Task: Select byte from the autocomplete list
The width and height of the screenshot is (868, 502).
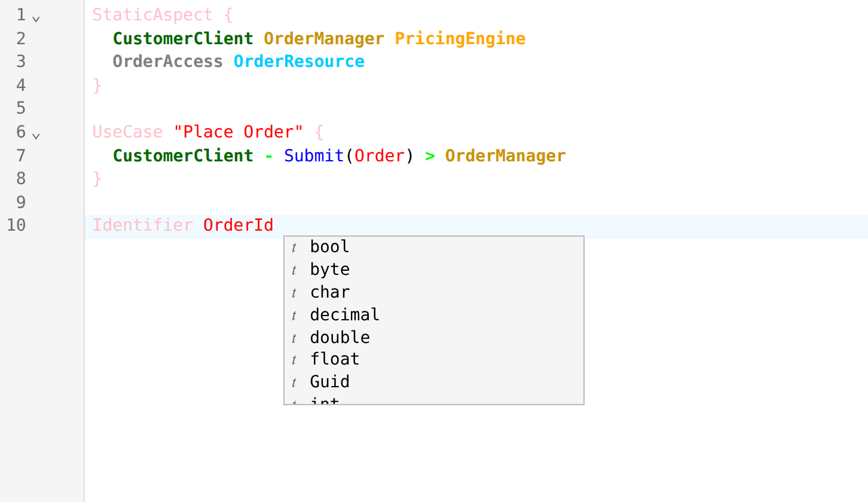Action: 434,270
